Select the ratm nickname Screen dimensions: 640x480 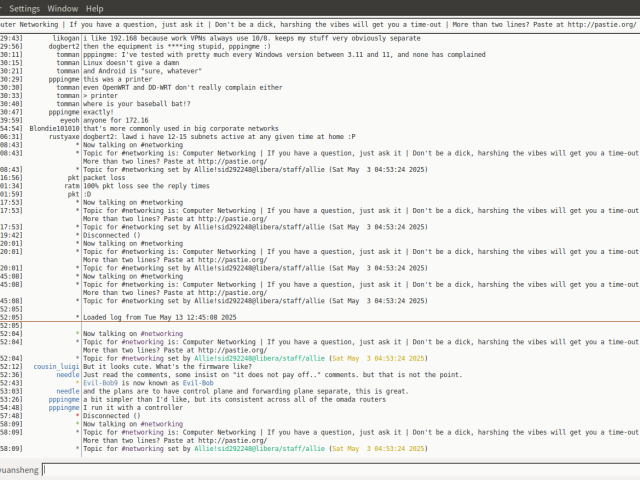click(x=71, y=185)
